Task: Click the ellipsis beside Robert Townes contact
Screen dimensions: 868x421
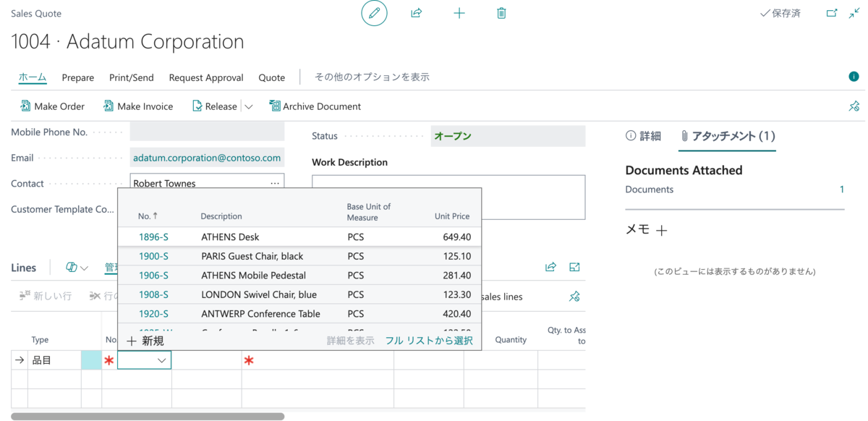Action: point(274,183)
